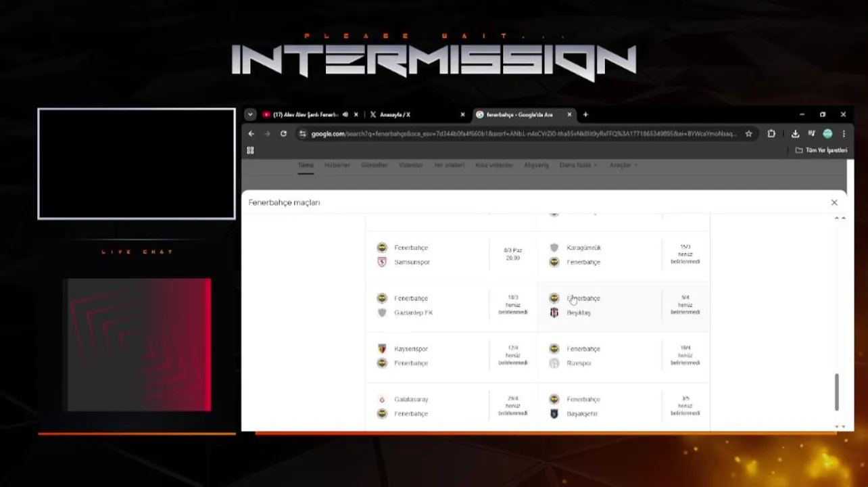868x487 pixels.
Task: Click the Beşiktaş team name
Action: point(579,312)
